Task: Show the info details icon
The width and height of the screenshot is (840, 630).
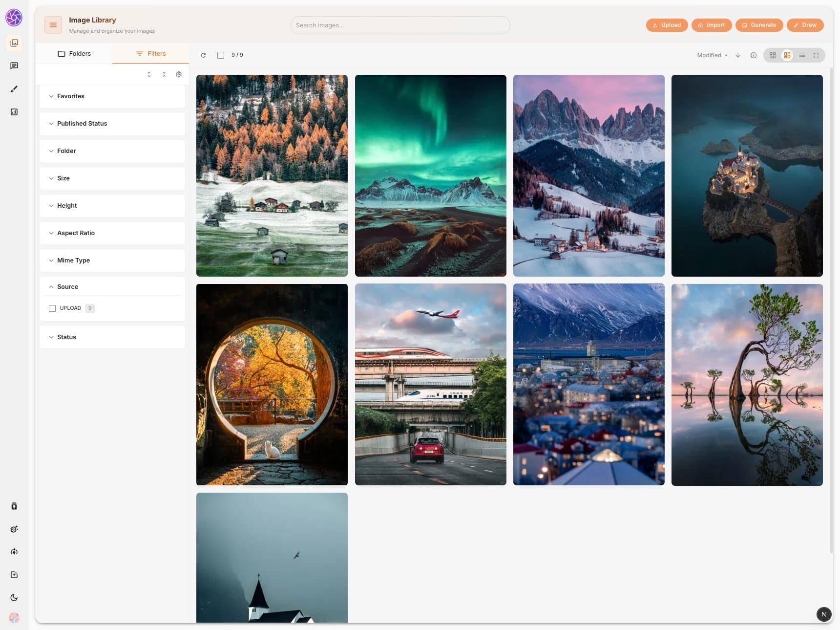Action: click(x=754, y=55)
